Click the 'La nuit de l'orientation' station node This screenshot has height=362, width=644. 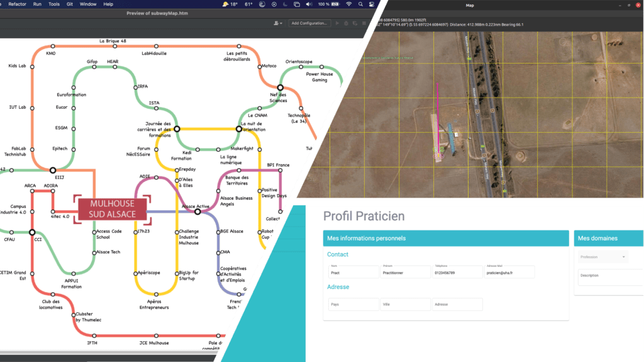pos(238,129)
